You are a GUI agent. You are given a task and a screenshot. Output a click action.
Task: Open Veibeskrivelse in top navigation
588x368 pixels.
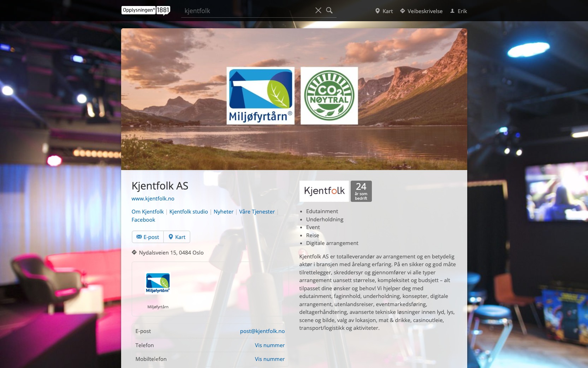point(421,11)
